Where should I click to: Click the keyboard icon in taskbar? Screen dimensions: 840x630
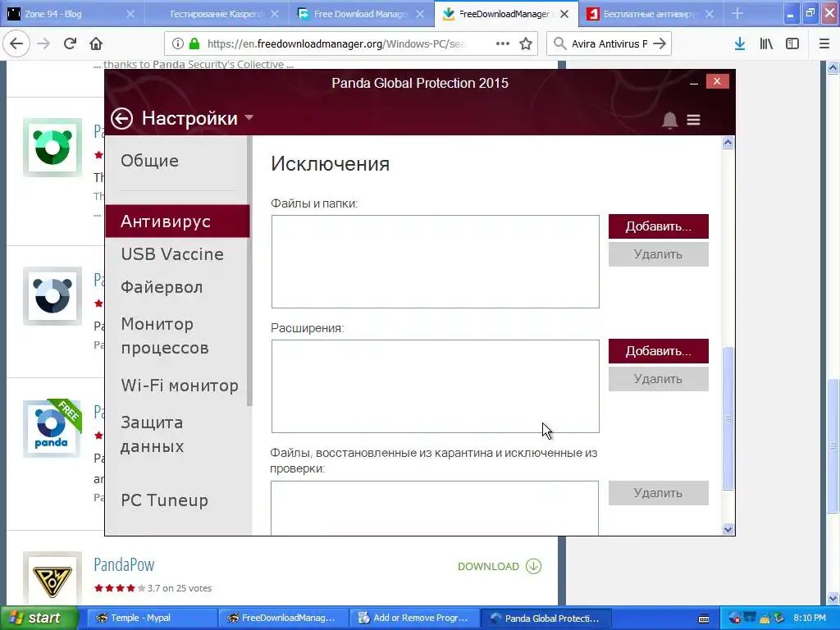coord(704,619)
